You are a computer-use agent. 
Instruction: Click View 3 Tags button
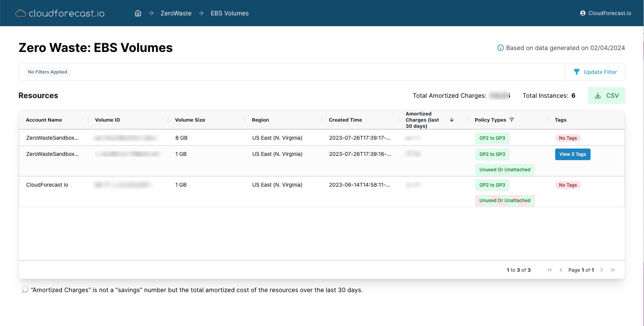(x=572, y=154)
